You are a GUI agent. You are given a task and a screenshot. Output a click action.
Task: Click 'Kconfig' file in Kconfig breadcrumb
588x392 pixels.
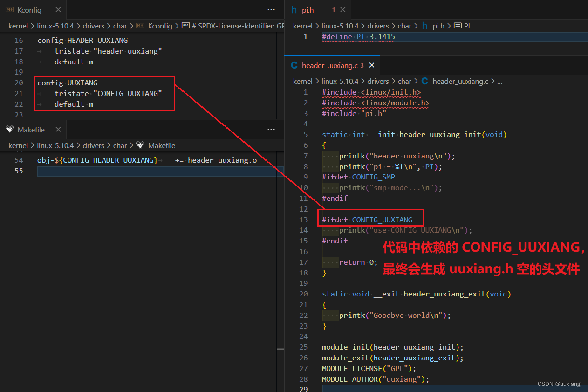[x=160, y=26]
